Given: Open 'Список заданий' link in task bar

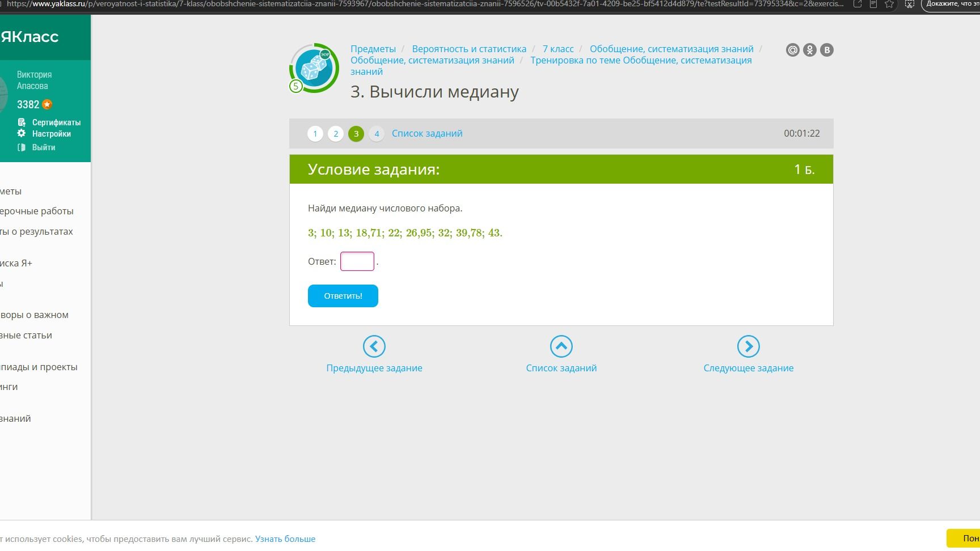Looking at the screenshot, I should [427, 133].
